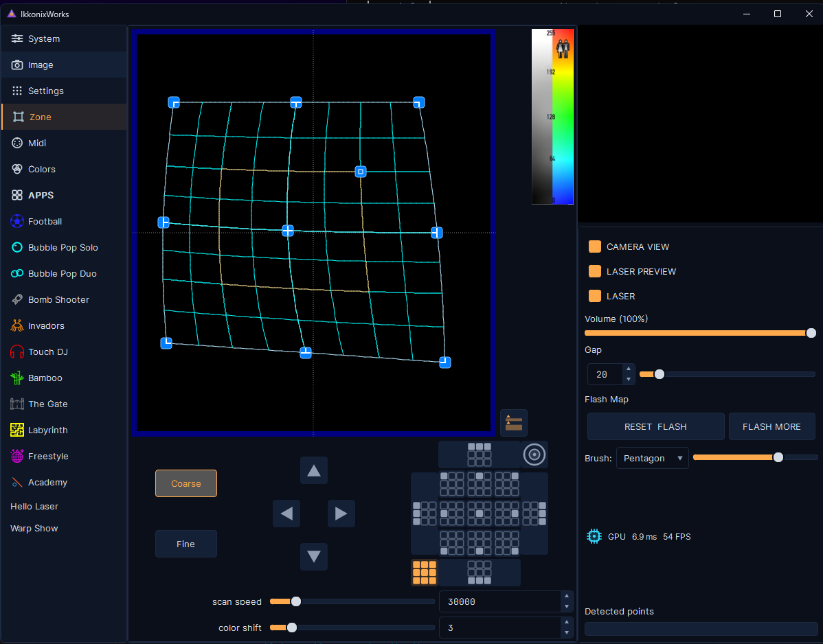Open the Colors section
This screenshot has height=644, width=823.
pyautogui.click(x=63, y=170)
